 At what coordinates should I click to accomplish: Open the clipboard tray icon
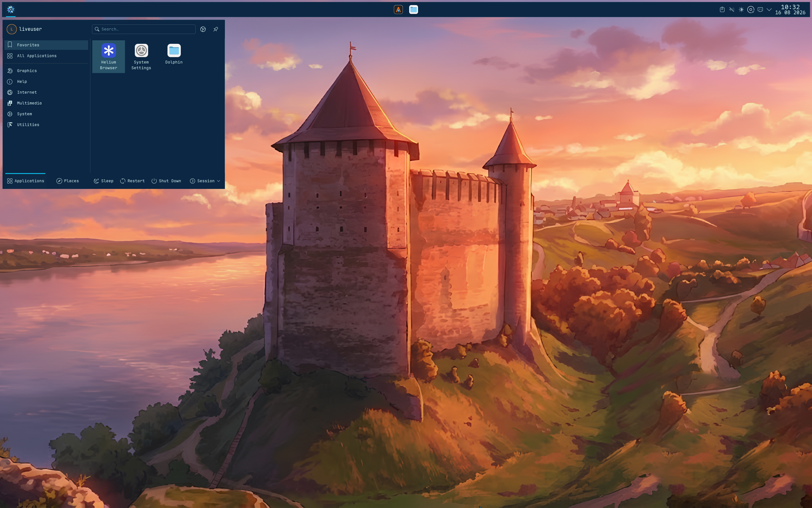click(722, 10)
